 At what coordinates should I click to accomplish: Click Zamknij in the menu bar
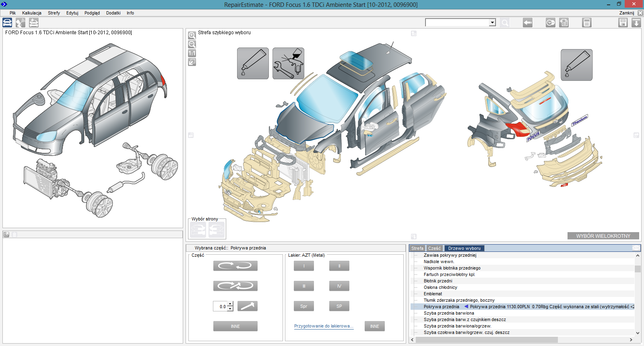pyautogui.click(x=627, y=13)
